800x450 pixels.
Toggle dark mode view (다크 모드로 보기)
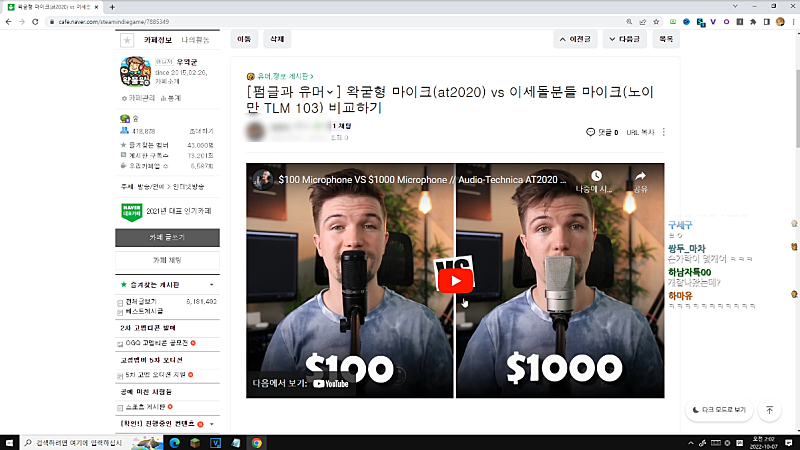[718, 410]
